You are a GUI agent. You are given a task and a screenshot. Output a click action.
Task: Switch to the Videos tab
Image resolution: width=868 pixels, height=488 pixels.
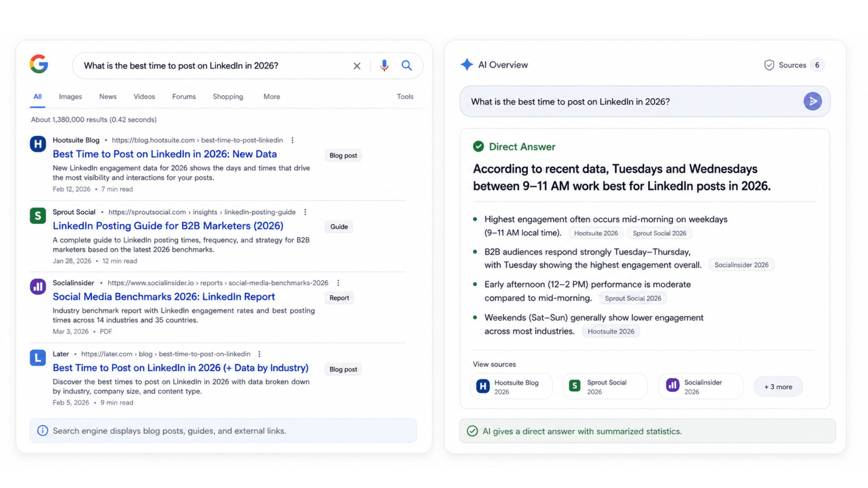[144, 97]
